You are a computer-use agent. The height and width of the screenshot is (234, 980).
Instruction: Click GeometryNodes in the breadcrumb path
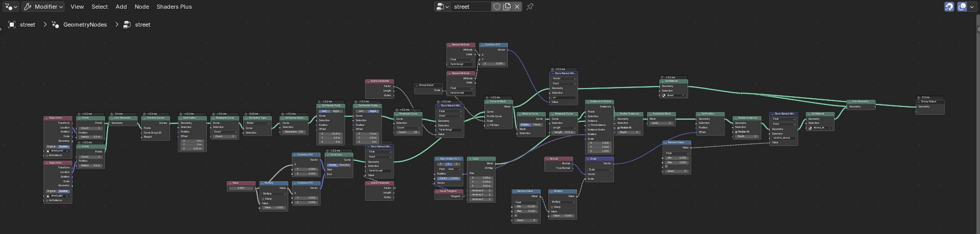(85, 25)
